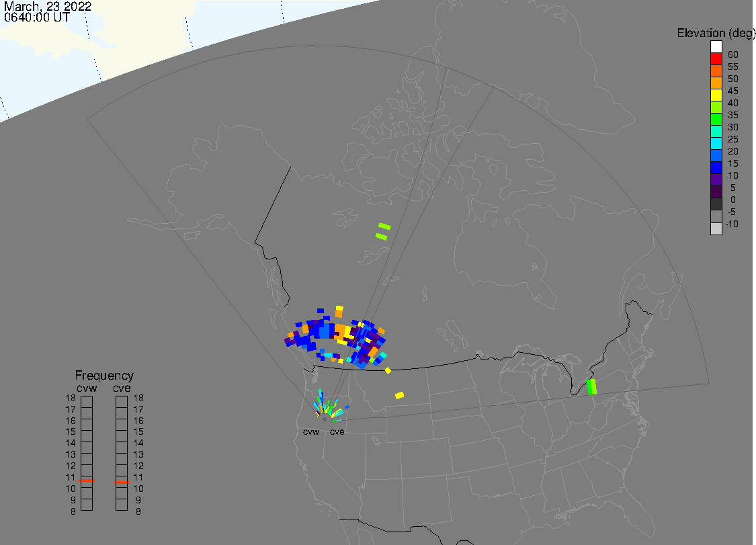Click the yellow-green echoes in northern Canada

[x=383, y=231]
